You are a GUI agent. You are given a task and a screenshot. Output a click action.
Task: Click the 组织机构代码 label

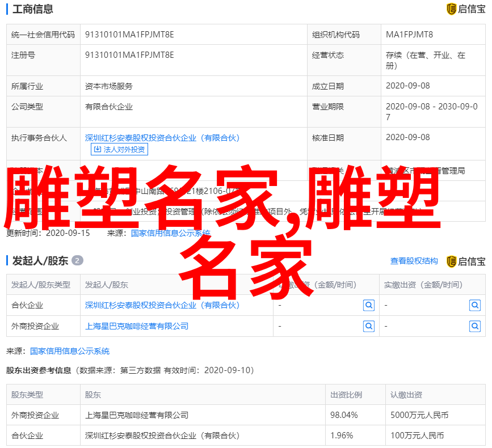[x=336, y=35]
